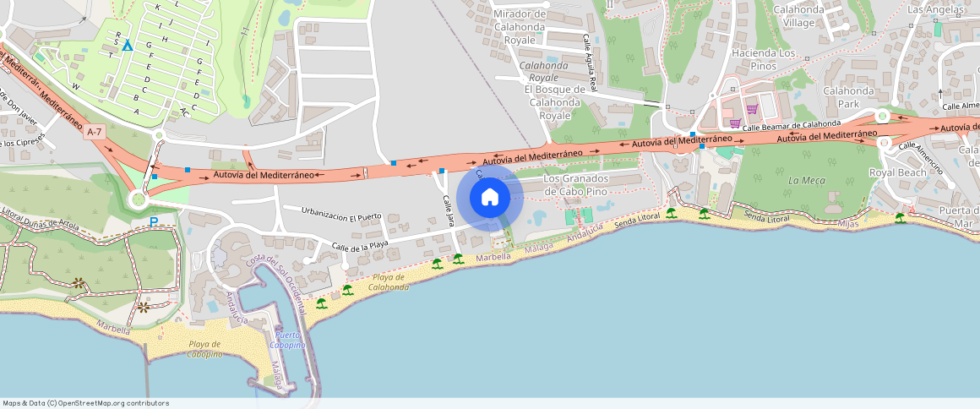Click the bus stop square near Calle Jara

coord(441,171)
